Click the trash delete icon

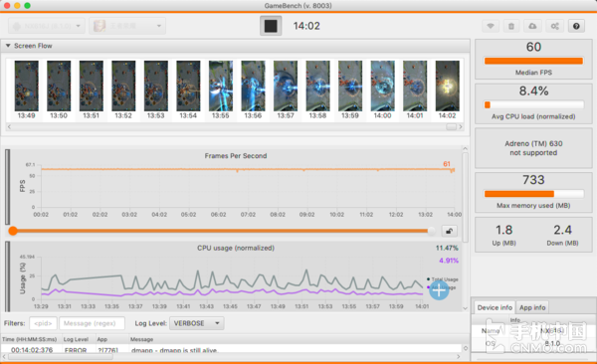click(511, 26)
